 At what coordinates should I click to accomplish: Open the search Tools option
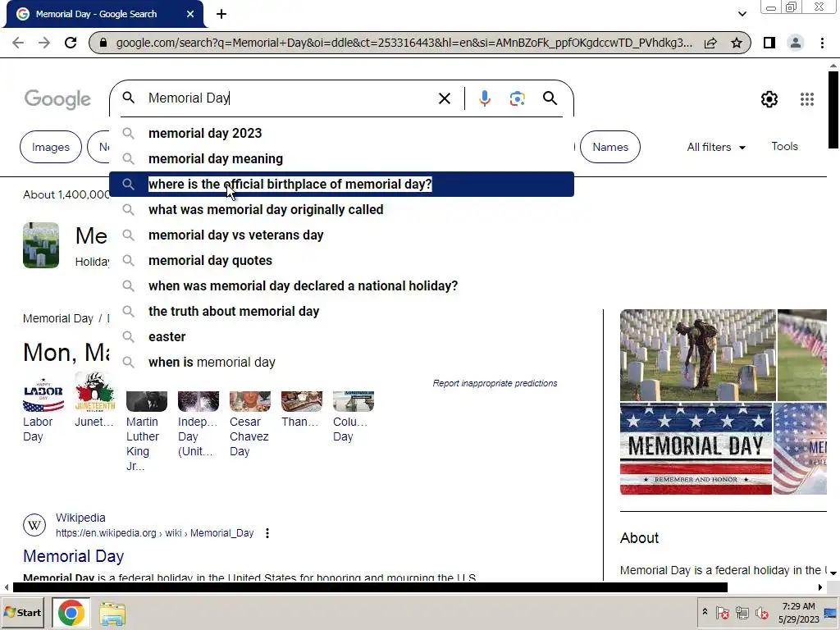(784, 146)
